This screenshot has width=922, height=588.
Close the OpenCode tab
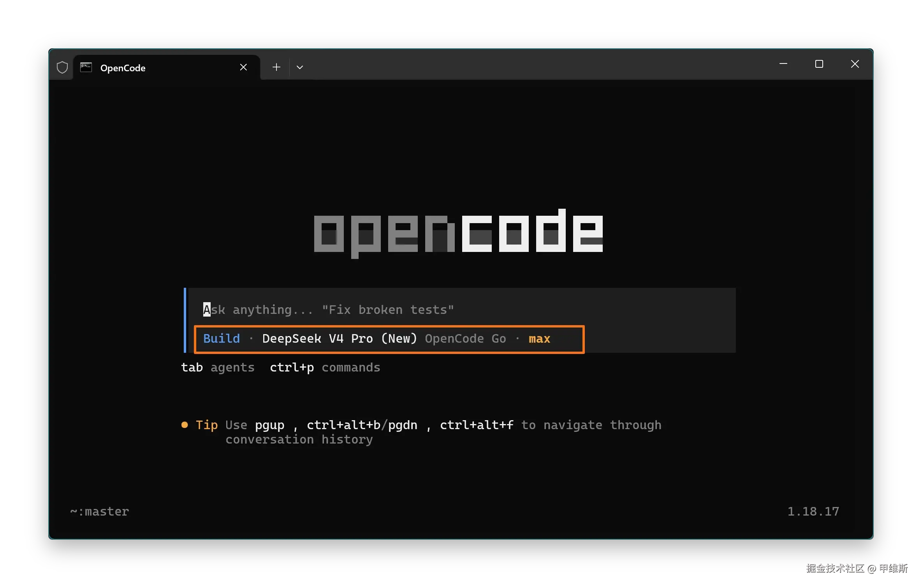pyautogui.click(x=243, y=67)
